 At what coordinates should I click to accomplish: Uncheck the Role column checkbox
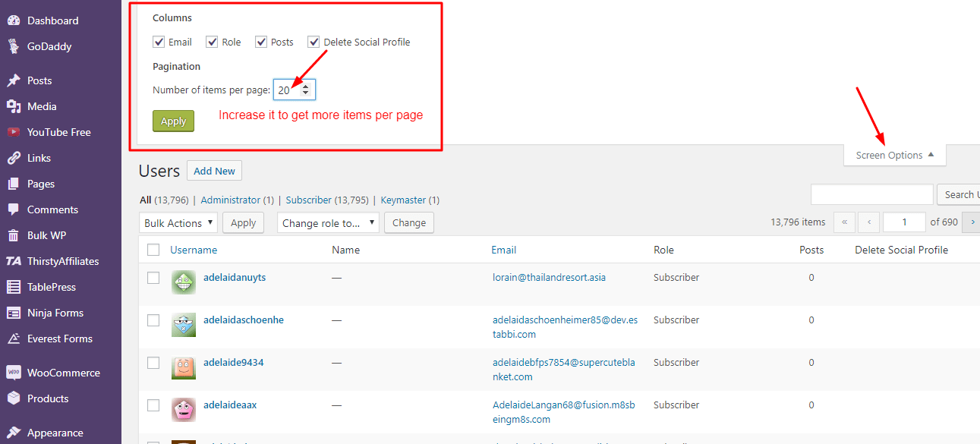(x=212, y=42)
